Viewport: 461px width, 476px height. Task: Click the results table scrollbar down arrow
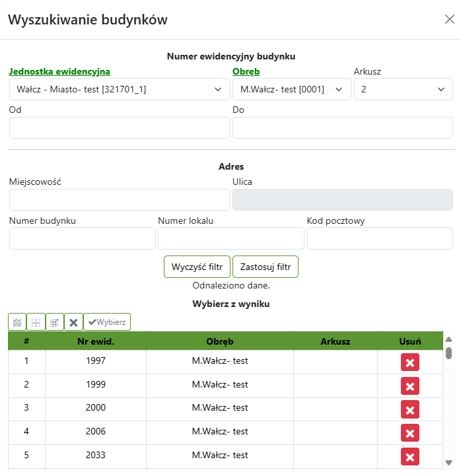[x=448, y=463]
